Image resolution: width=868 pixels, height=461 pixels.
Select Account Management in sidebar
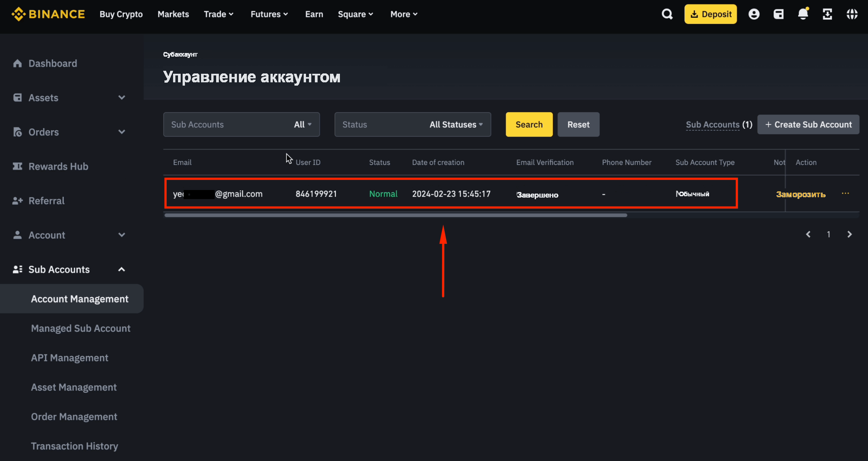click(x=72, y=299)
